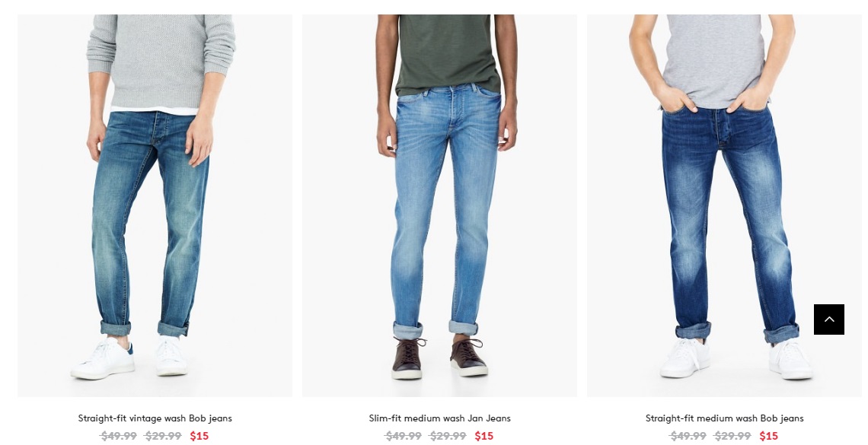The width and height of the screenshot is (868, 445).
Task: Open the medium wash Bob jeans photo
Action: pyautogui.click(x=724, y=205)
